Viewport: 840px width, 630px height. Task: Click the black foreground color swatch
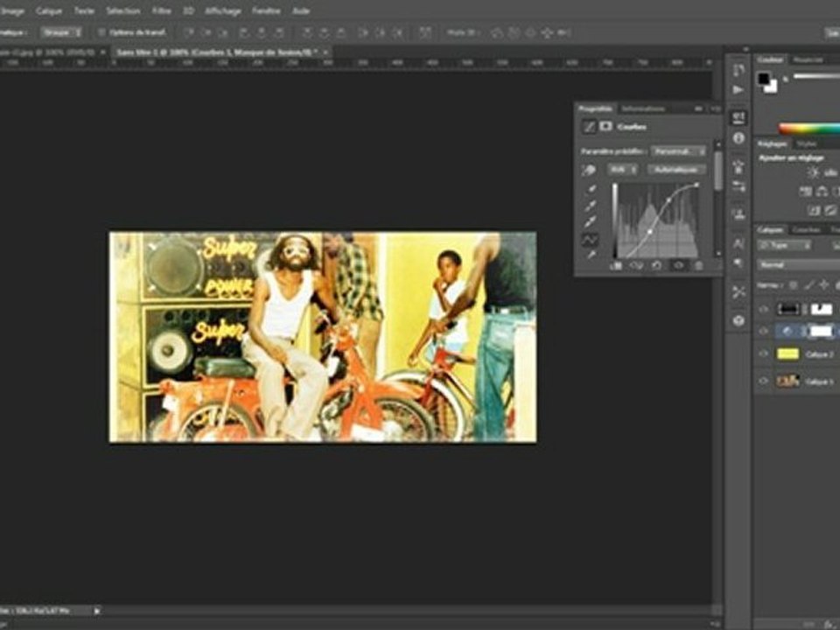tap(764, 79)
